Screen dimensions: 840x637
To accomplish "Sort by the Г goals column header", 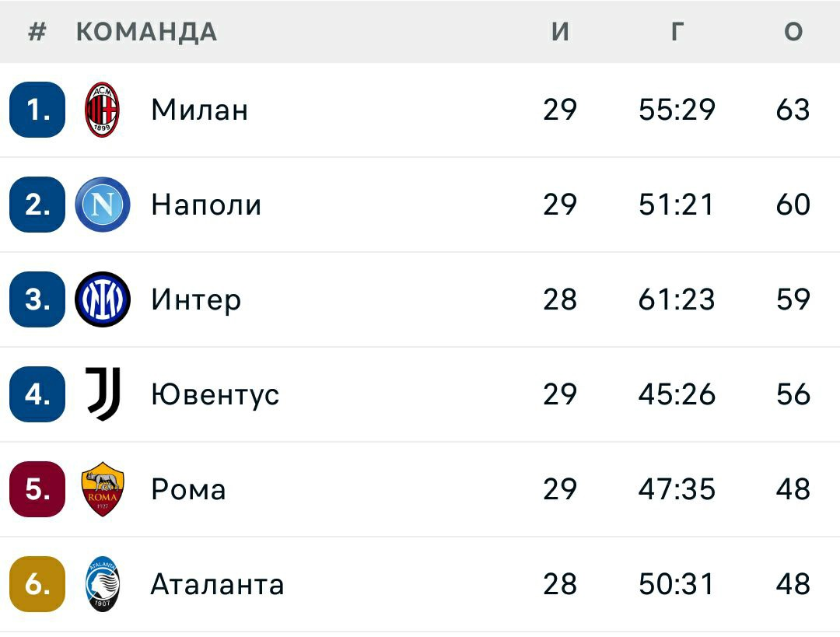I will [x=677, y=32].
